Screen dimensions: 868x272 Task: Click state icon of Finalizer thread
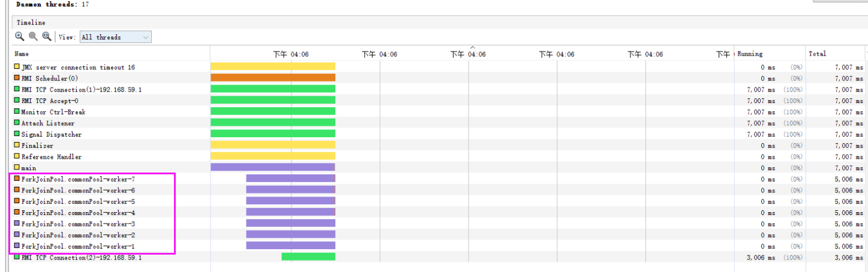point(17,145)
